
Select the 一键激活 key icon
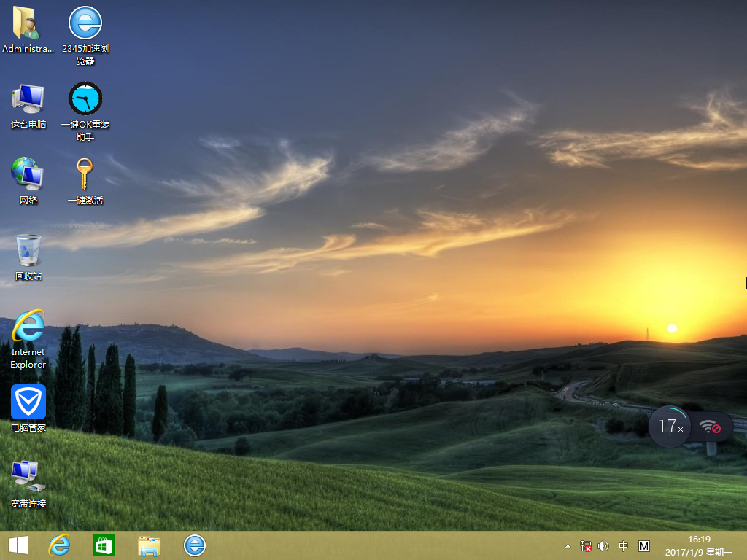pyautogui.click(x=85, y=175)
